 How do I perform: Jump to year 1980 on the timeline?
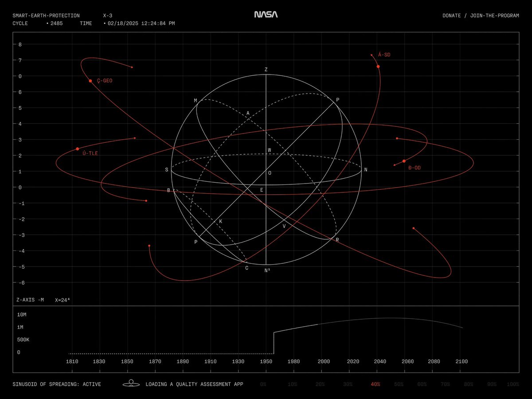click(x=293, y=361)
